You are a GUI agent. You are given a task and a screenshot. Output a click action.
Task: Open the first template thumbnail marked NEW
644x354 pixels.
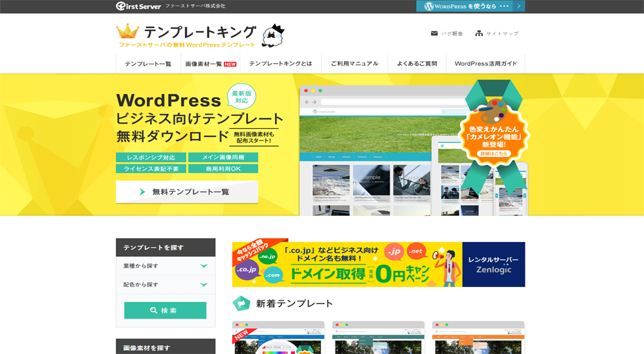[278, 337]
